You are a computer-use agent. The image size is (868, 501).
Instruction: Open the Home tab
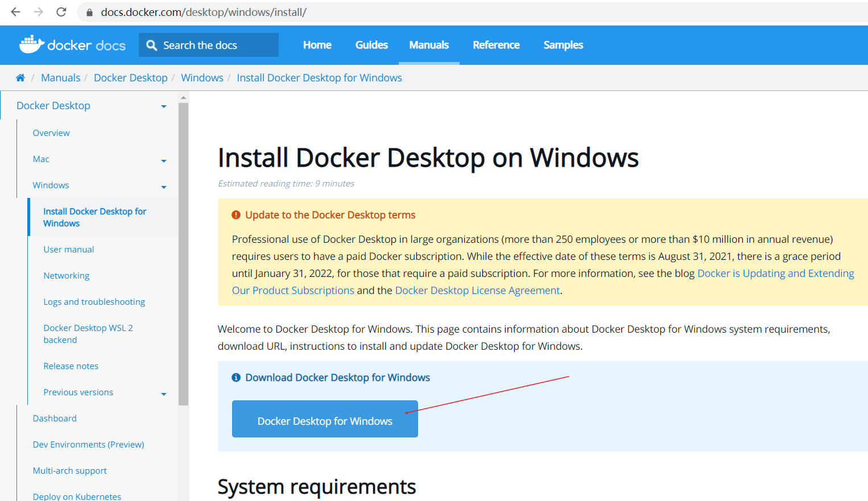click(x=317, y=45)
